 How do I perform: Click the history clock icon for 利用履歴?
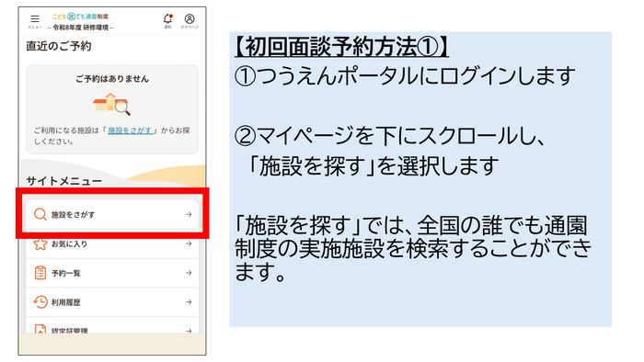coord(40,302)
